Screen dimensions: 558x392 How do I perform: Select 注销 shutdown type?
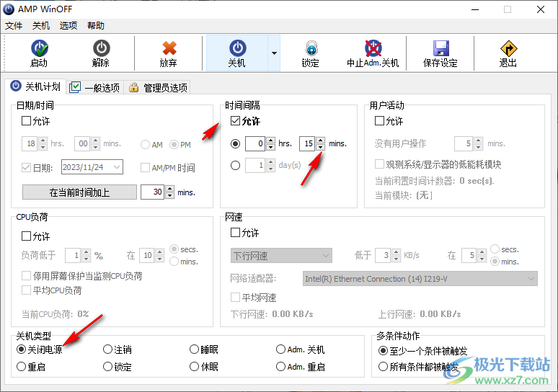pos(108,349)
